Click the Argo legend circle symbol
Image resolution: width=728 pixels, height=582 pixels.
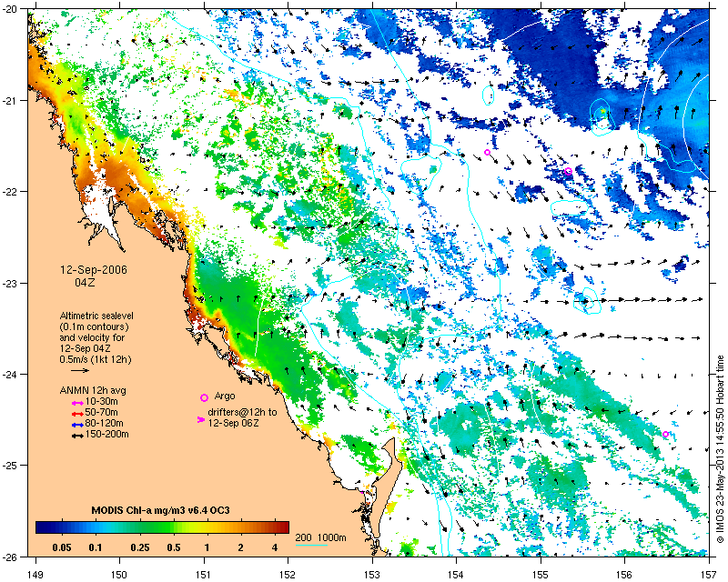coord(204,397)
